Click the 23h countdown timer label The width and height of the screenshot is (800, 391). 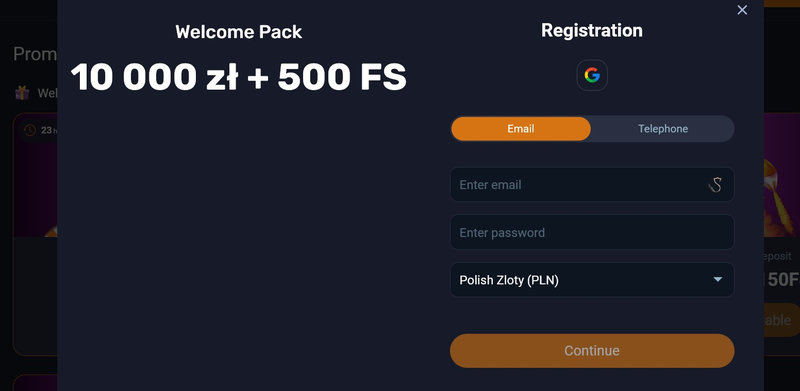tap(48, 130)
